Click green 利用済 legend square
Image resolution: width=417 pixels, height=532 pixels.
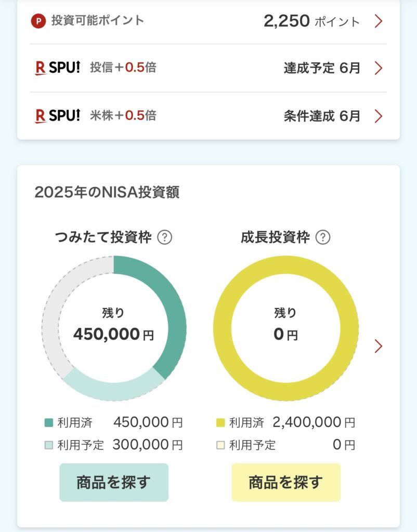tap(48, 423)
